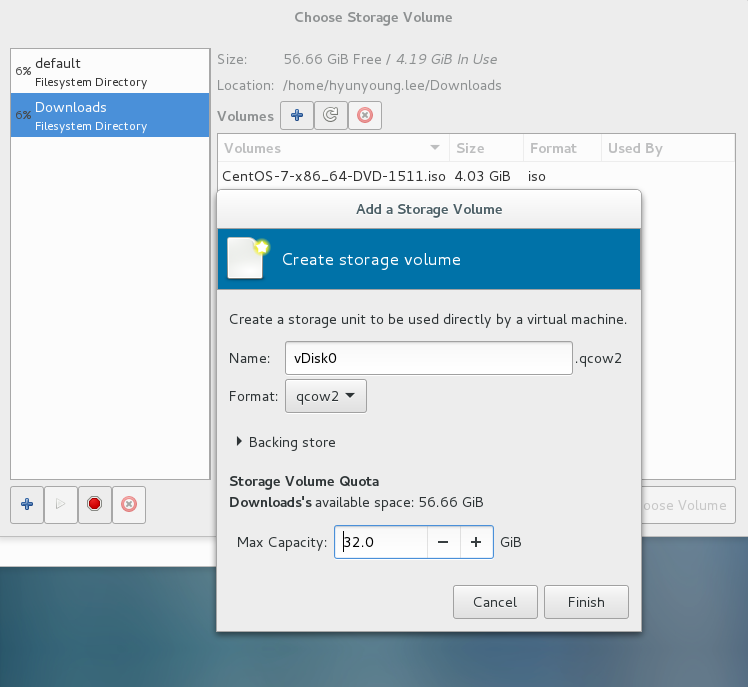Viewport: 748px width, 687px height.
Task: Select the default storage pool
Action: pyautogui.click(x=110, y=72)
